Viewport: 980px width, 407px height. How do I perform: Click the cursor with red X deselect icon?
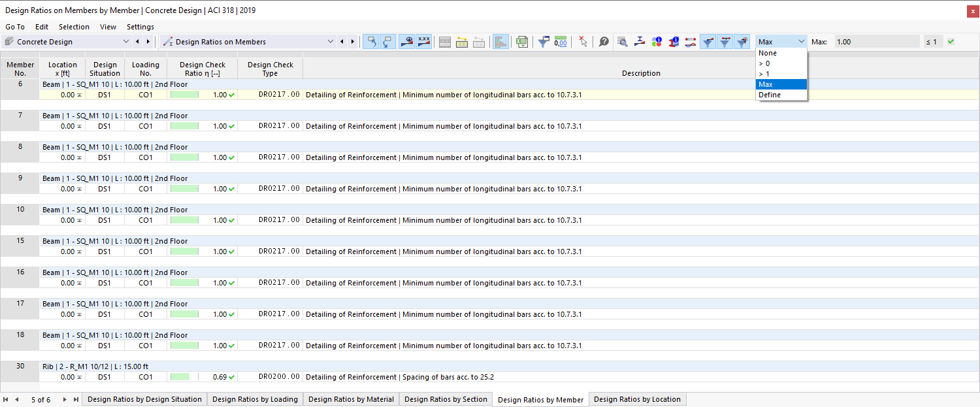pyautogui.click(x=583, y=42)
